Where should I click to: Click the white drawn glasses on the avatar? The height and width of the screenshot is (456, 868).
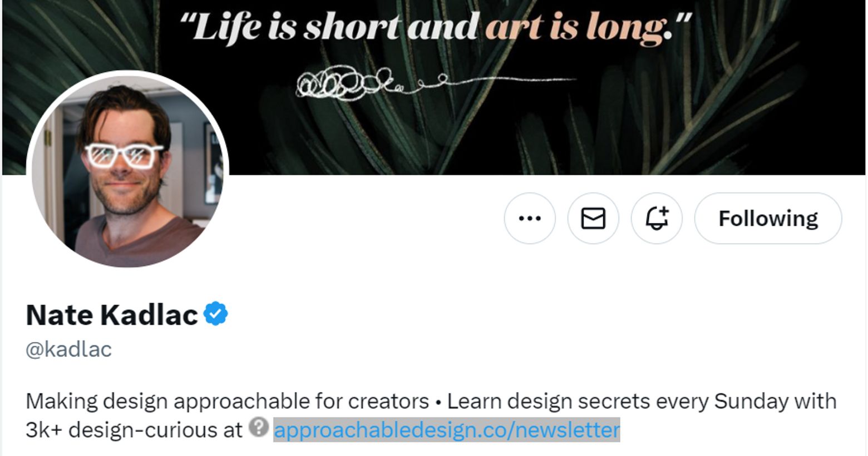click(x=124, y=155)
